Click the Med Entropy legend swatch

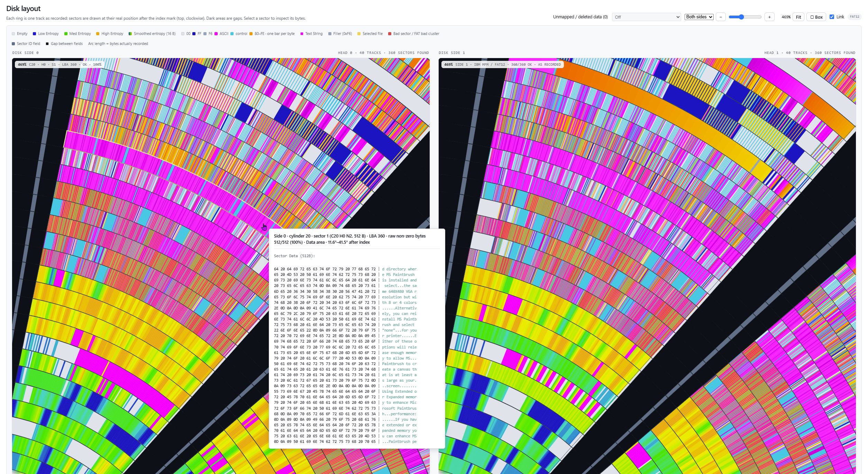coord(66,34)
